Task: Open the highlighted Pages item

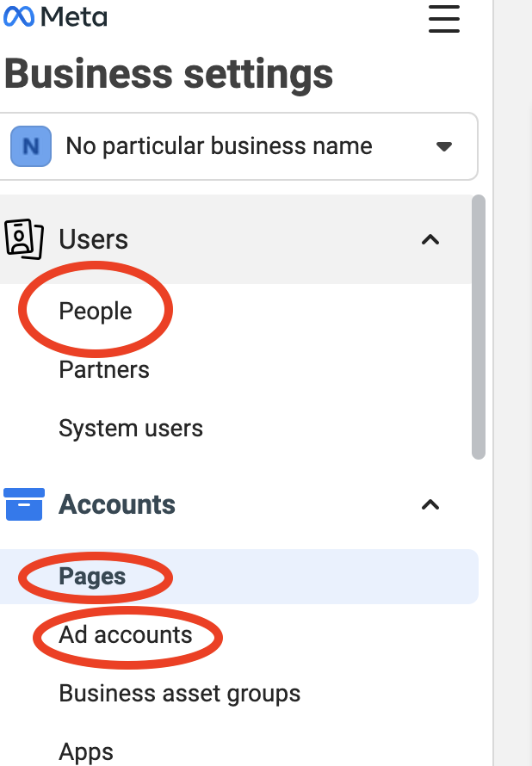Action: [92, 577]
